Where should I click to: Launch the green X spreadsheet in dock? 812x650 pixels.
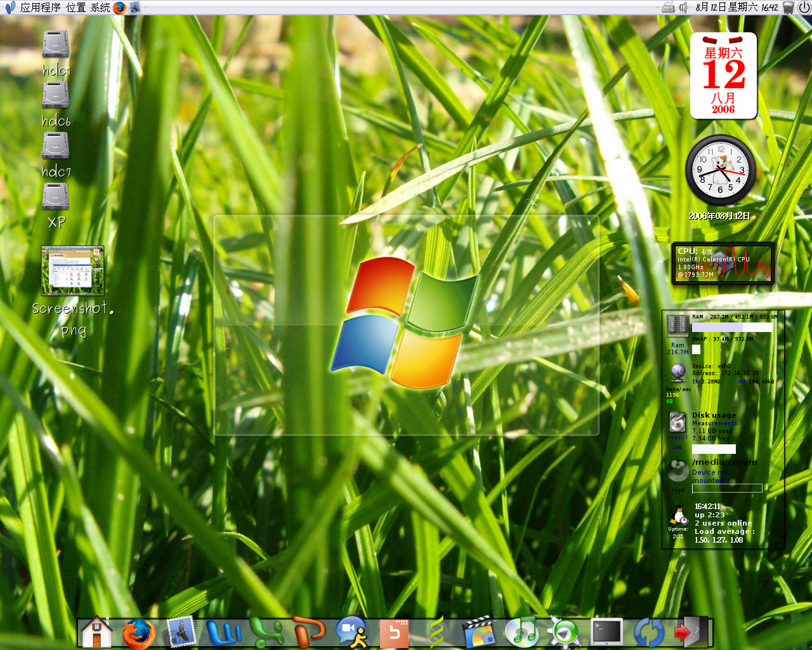pyautogui.click(x=266, y=633)
